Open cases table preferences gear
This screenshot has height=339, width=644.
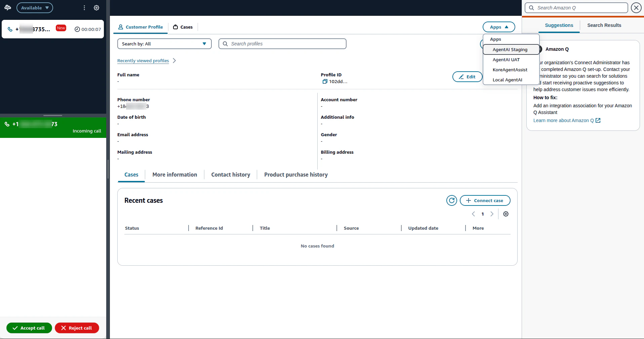[506, 214]
